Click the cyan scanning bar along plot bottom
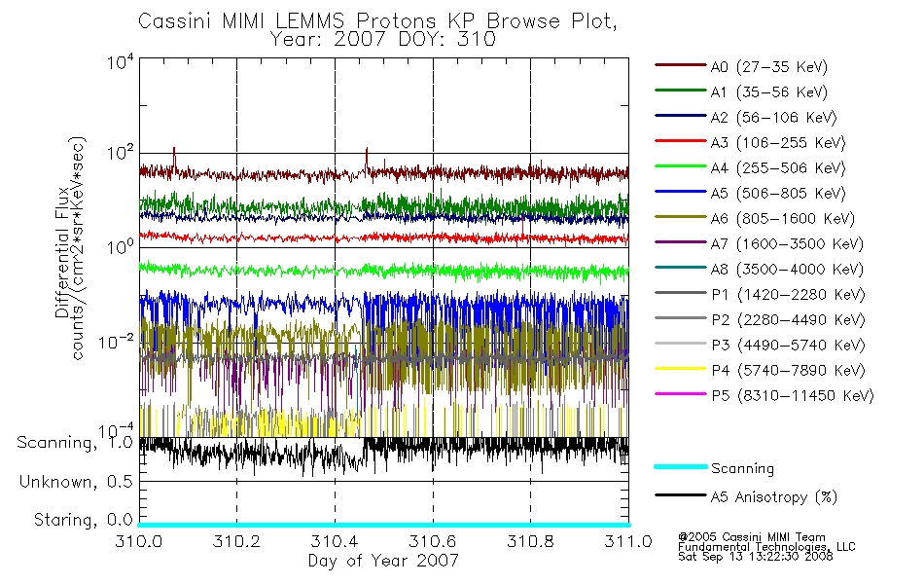924x584 pixels. [383, 525]
